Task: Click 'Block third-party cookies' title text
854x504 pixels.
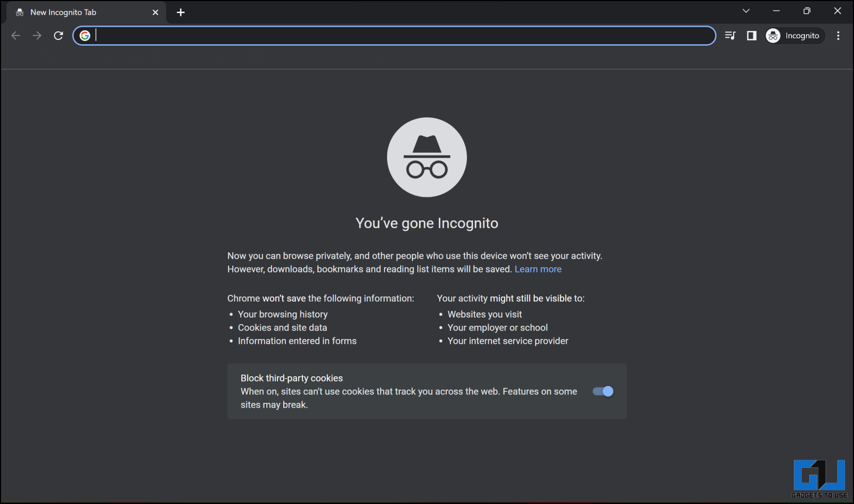Action: point(292,378)
